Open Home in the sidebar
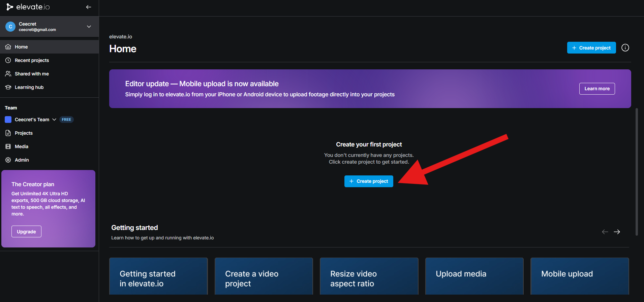This screenshot has height=302, width=644. pyautogui.click(x=49, y=47)
